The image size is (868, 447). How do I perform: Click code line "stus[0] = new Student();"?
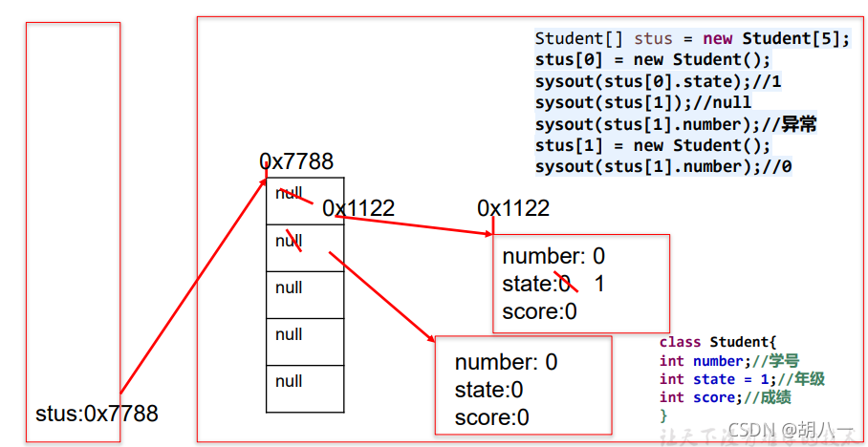(x=653, y=60)
